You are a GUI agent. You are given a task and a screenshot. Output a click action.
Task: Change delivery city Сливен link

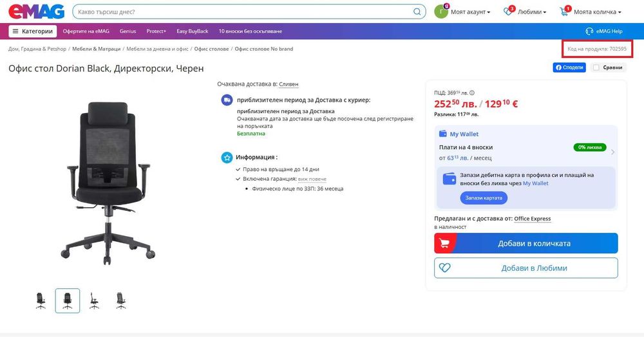point(289,84)
